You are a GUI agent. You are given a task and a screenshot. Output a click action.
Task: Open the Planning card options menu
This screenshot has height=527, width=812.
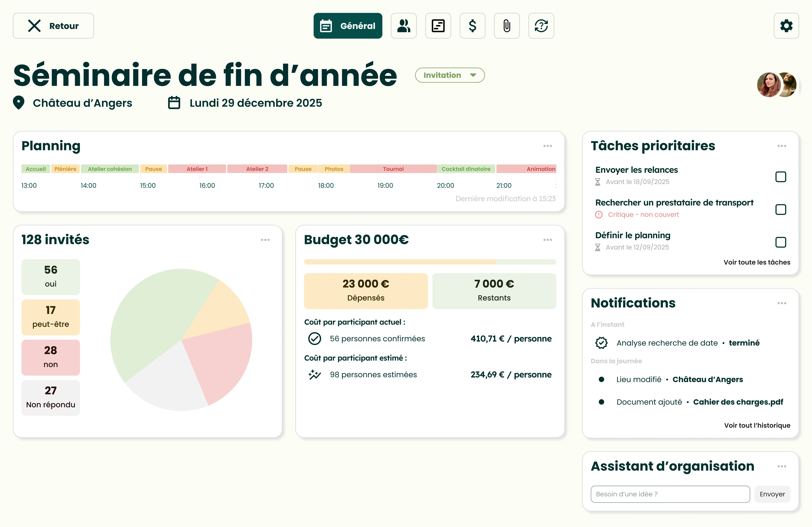click(548, 146)
